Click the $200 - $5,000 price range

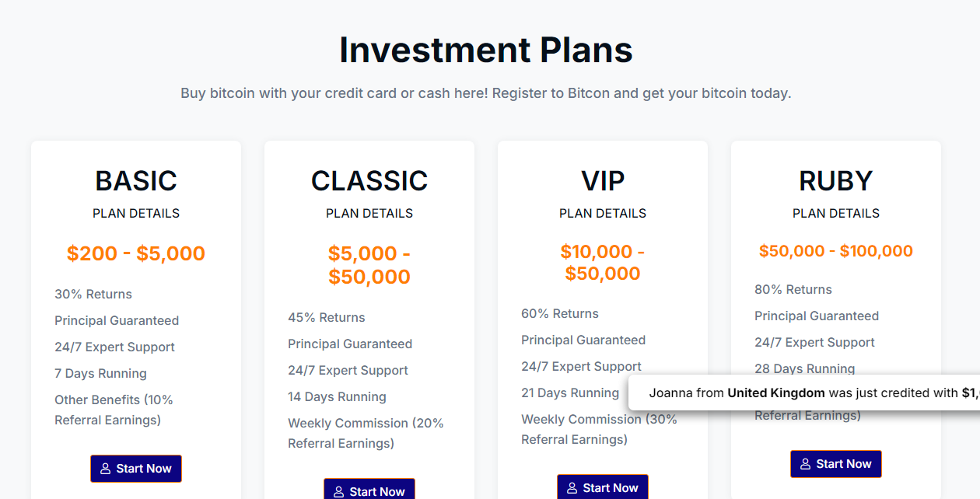(136, 253)
